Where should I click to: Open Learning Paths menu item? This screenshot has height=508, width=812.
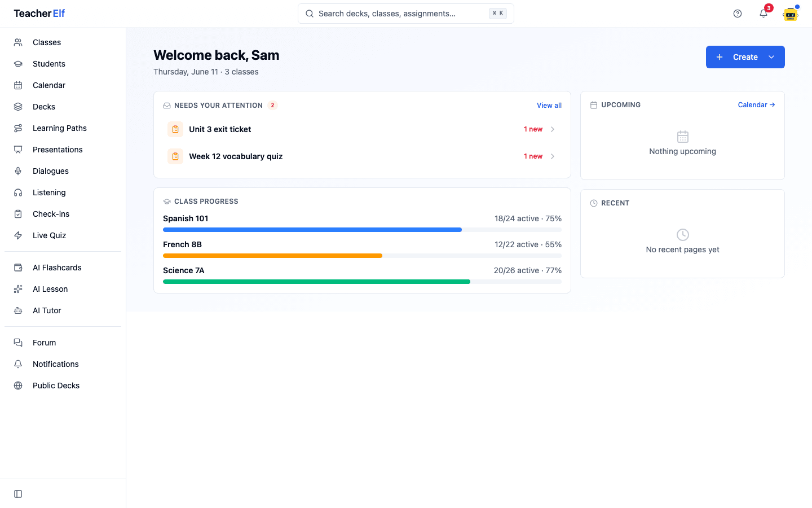point(63,128)
